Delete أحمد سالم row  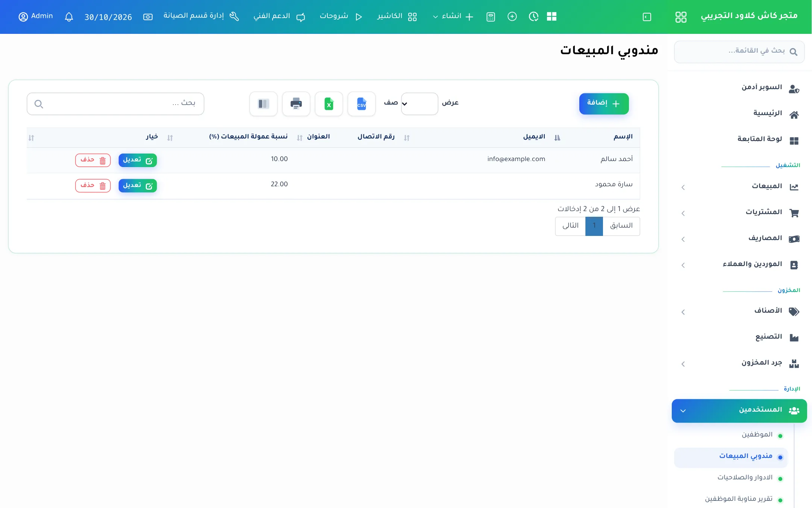pos(93,160)
